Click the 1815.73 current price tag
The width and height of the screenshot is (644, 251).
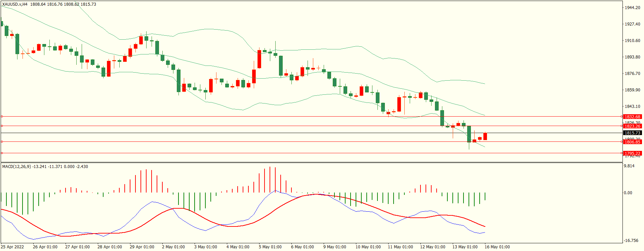point(632,133)
